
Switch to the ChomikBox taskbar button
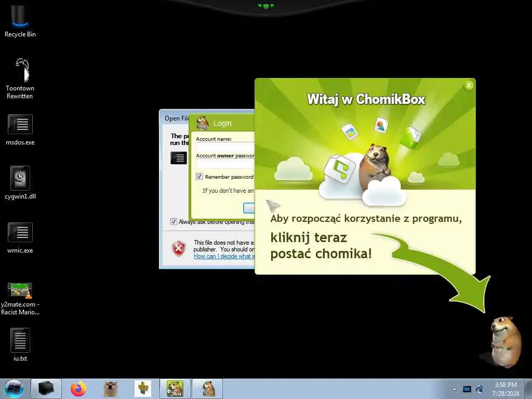coord(175,389)
